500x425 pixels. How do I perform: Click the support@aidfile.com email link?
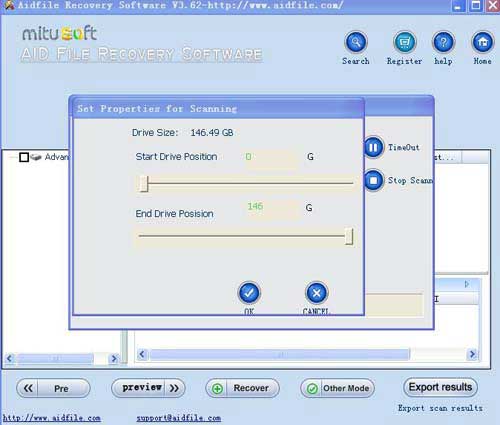(x=179, y=418)
